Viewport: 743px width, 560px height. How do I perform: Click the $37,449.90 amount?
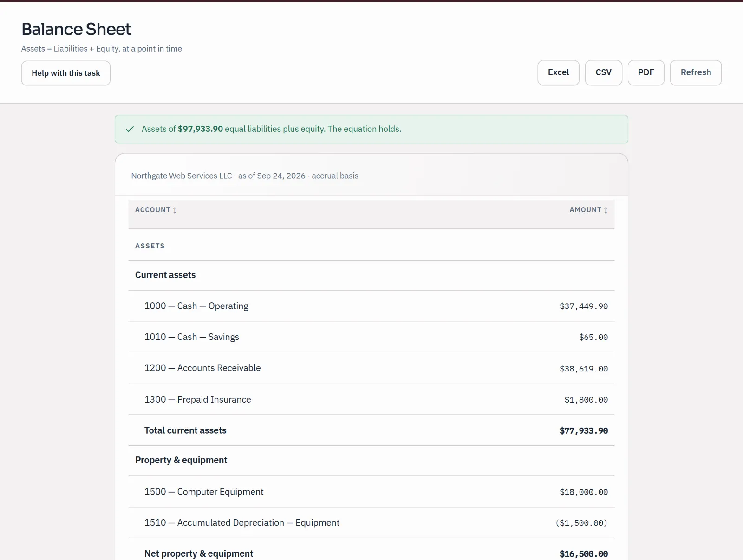[x=584, y=306]
